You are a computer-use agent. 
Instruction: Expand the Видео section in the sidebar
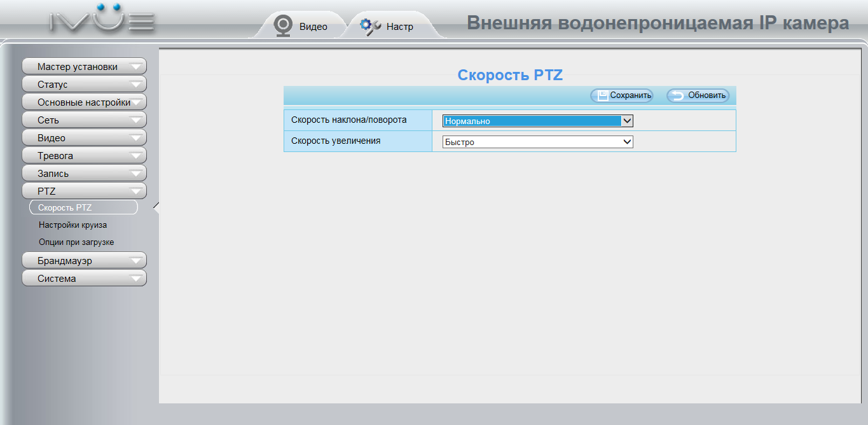(85, 137)
